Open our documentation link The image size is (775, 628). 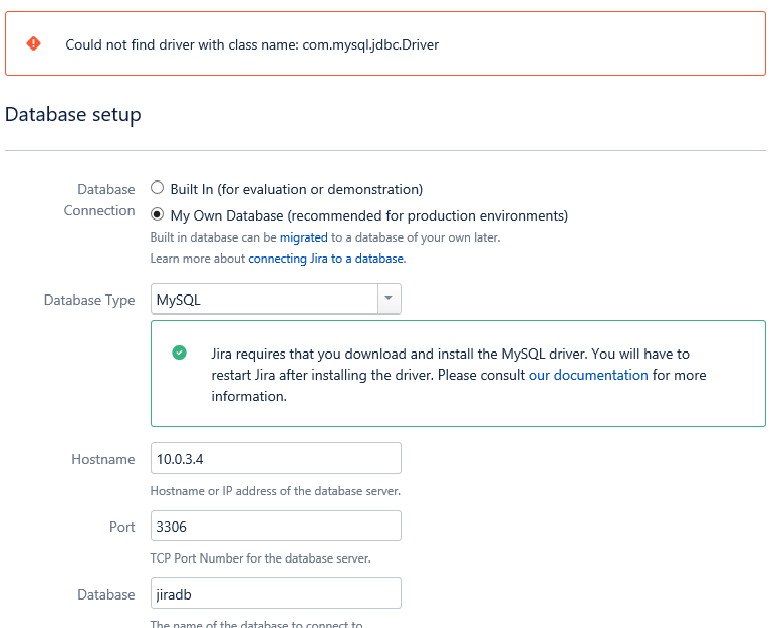589,375
